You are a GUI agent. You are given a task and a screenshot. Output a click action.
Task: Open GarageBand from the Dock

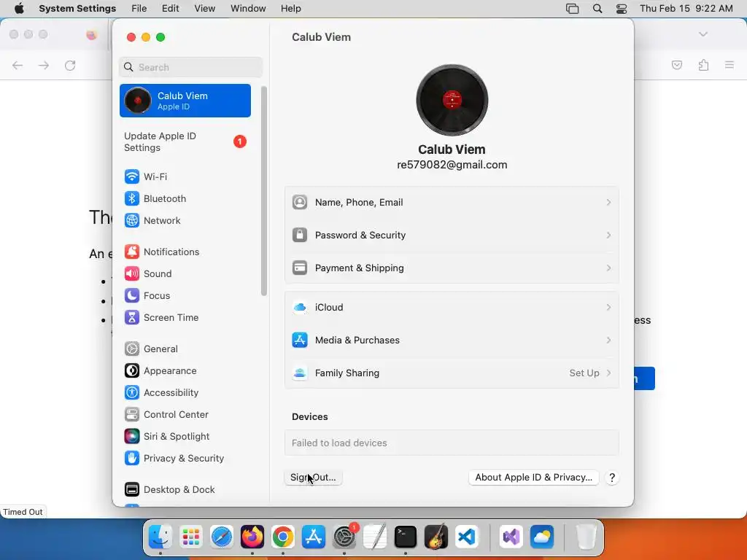436,537
